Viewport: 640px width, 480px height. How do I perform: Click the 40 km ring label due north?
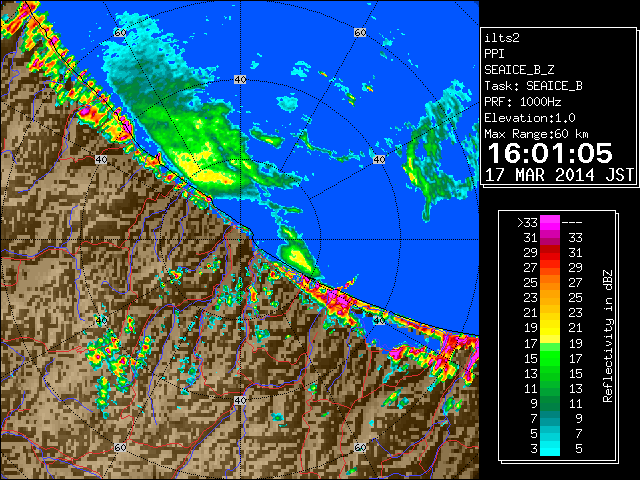(x=240, y=80)
